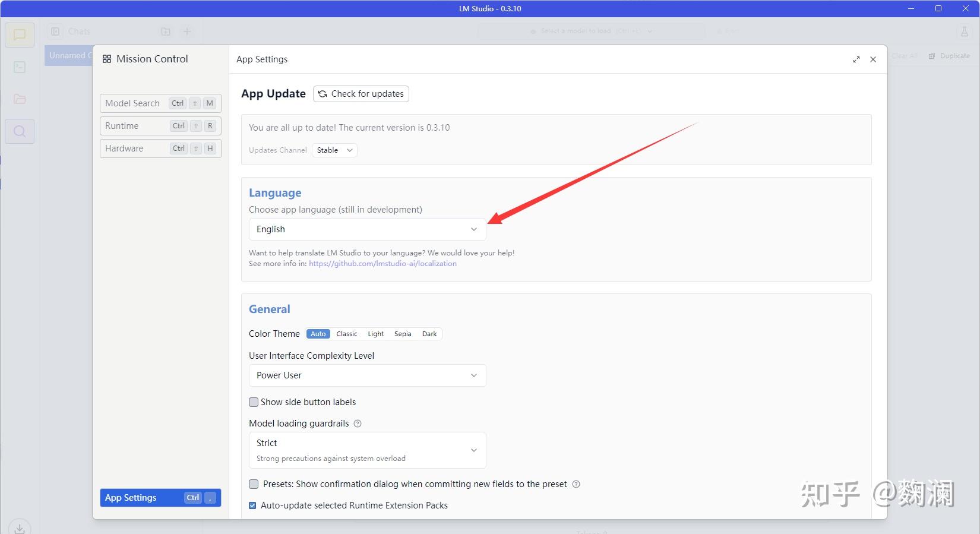Select the Sepia color theme

tap(403, 334)
